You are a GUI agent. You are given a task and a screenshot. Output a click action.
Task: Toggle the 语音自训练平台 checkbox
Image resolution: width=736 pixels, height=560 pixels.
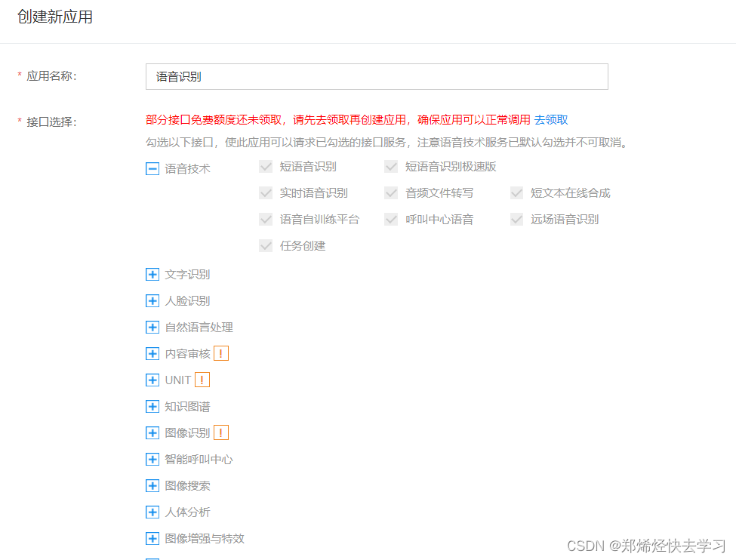point(266,219)
